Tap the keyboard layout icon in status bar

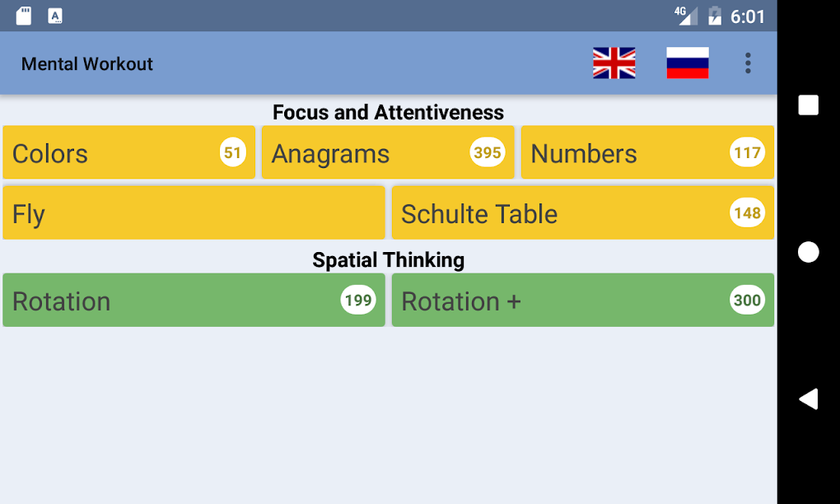pyautogui.click(x=54, y=15)
